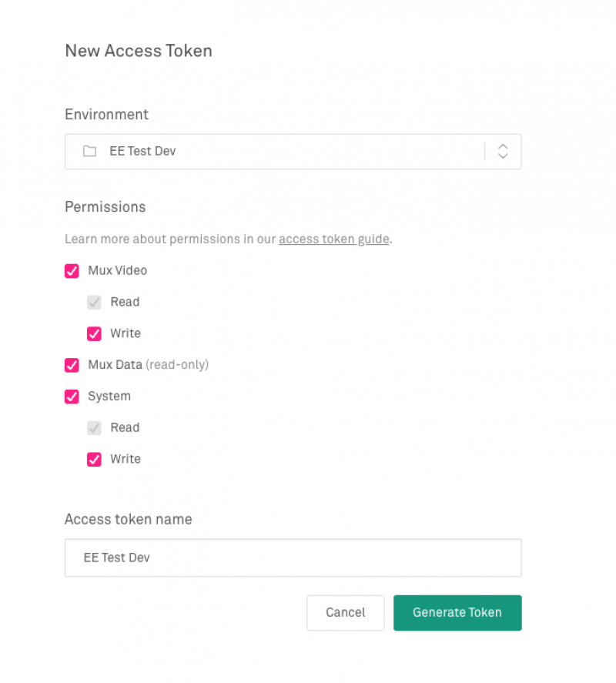Click the grayed Read checkbox under System
This screenshot has width=616, height=683.
(94, 428)
